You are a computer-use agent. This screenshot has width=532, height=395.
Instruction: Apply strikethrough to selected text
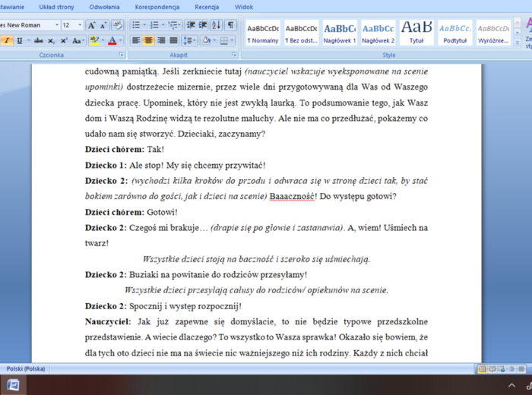(x=39, y=40)
